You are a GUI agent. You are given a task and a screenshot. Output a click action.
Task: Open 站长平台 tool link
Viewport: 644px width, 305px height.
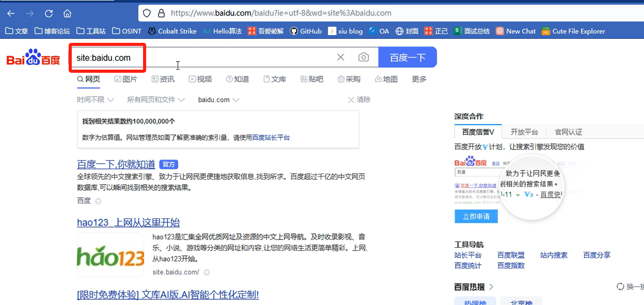pyautogui.click(x=468, y=255)
